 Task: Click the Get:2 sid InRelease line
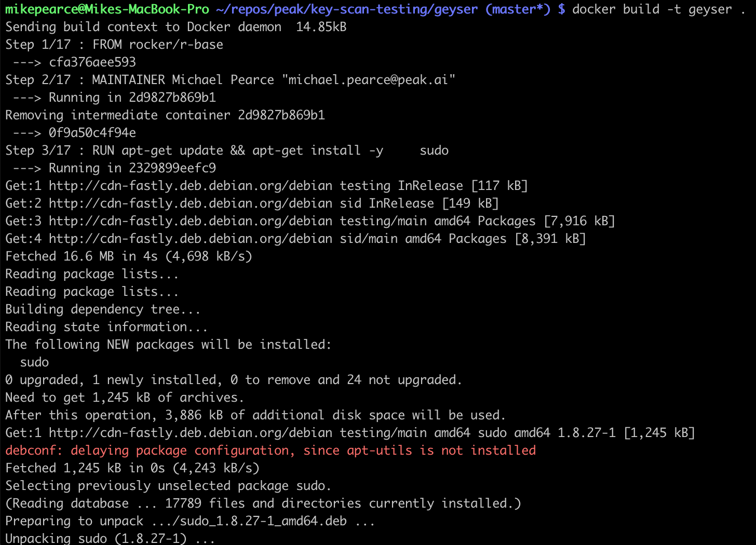[252, 203]
